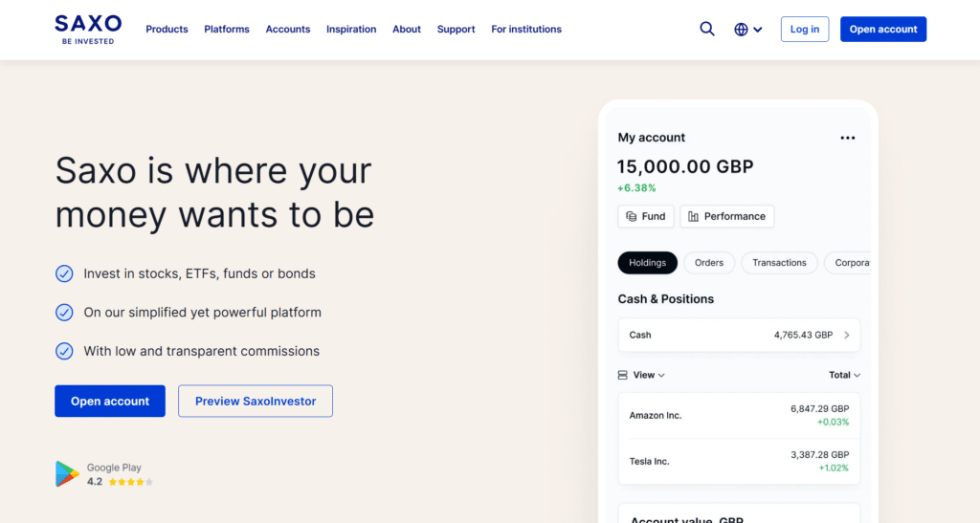Click the 3,387.28 GBP Tesla value
The width and height of the screenshot is (980, 523).
click(x=819, y=455)
